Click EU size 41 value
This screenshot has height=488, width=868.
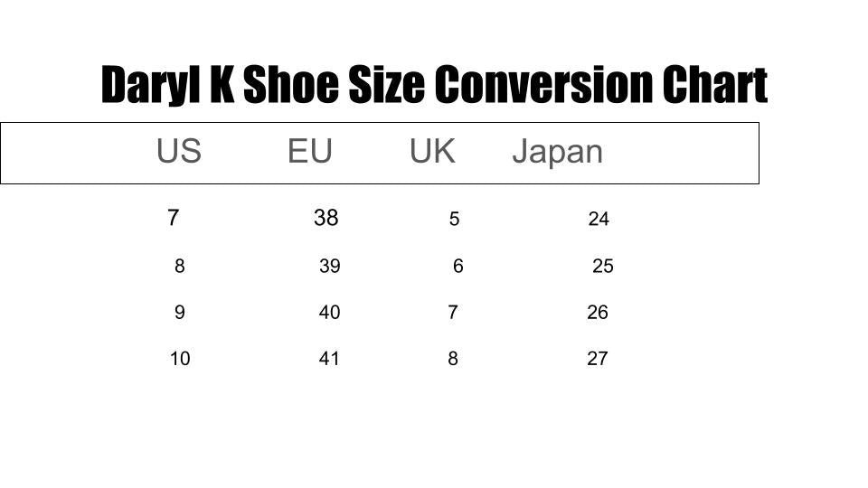329,359
